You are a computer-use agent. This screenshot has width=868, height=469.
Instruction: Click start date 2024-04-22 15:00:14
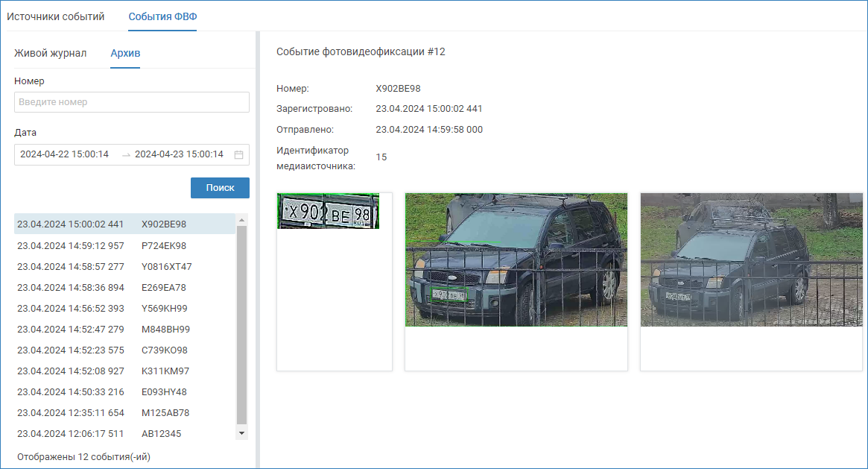(65, 154)
